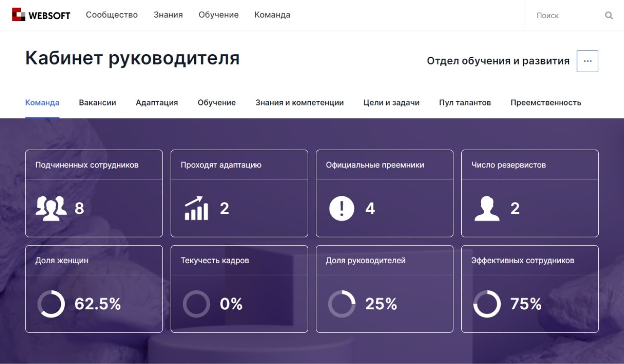Click the WEBSOFT logo
624x364 pixels.
pos(41,15)
